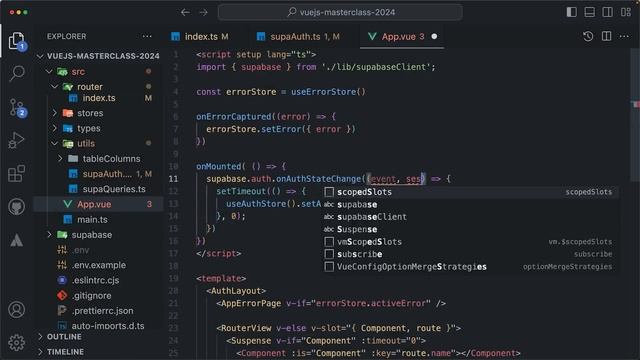
Task: Click the useErrorStore() call on line 4
Action: click(328, 92)
